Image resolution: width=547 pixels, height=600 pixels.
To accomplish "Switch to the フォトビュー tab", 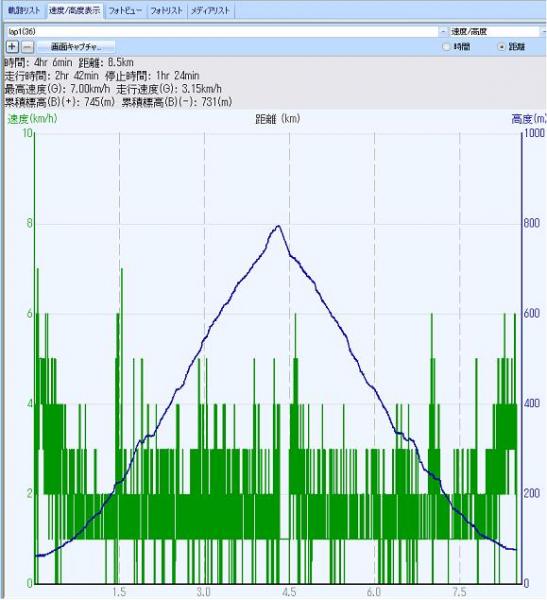I will [125, 10].
